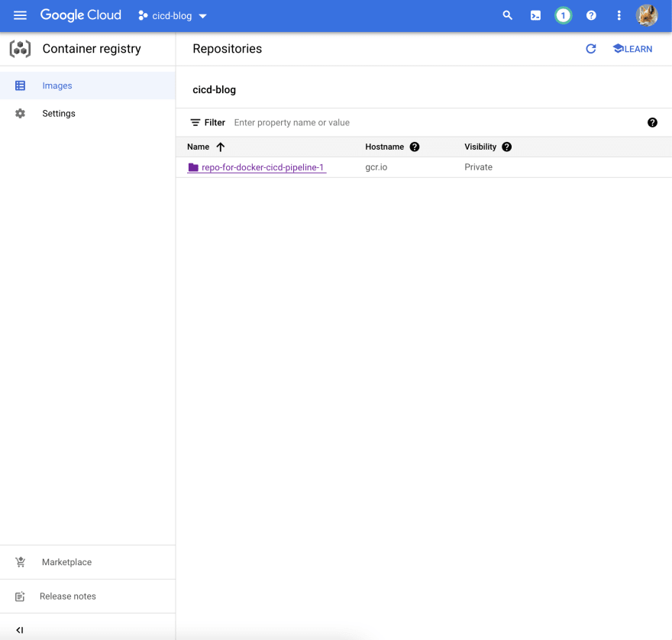This screenshot has height=640, width=672.
Task: Toggle the Name sort arrow
Action: point(220,147)
